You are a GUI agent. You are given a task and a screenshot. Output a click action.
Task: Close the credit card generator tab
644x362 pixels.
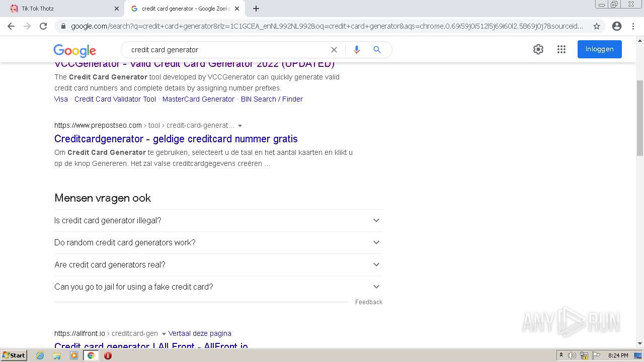coord(237,9)
